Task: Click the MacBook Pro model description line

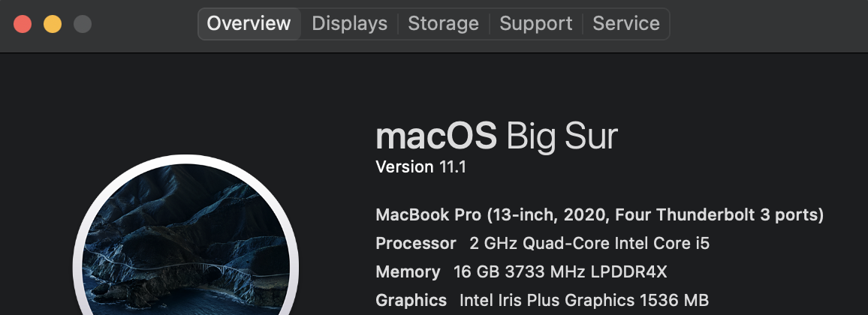Action: coord(599,215)
